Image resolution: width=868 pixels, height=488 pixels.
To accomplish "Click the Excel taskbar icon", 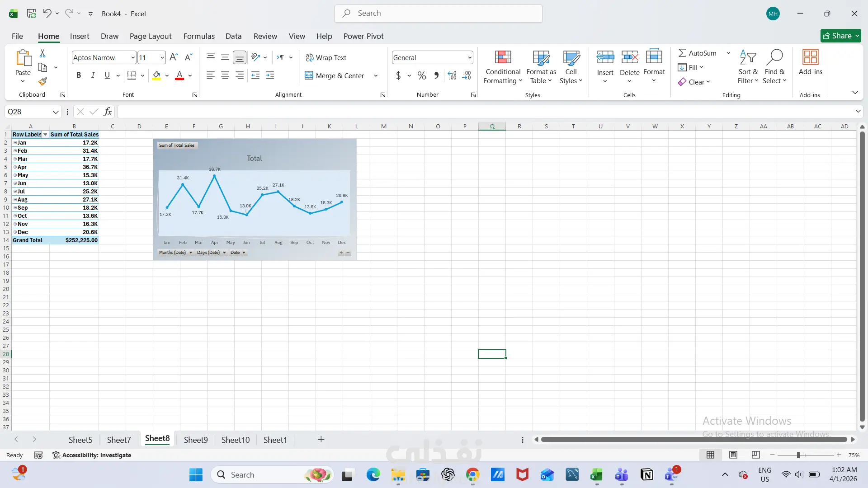I will pyautogui.click(x=596, y=475).
